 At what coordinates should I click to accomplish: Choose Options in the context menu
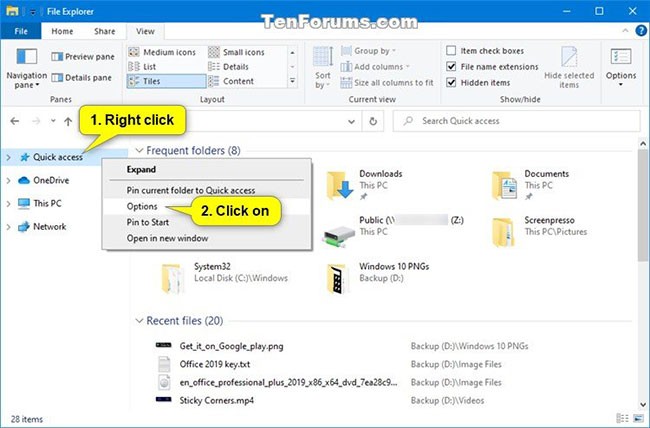click(141, 206)
